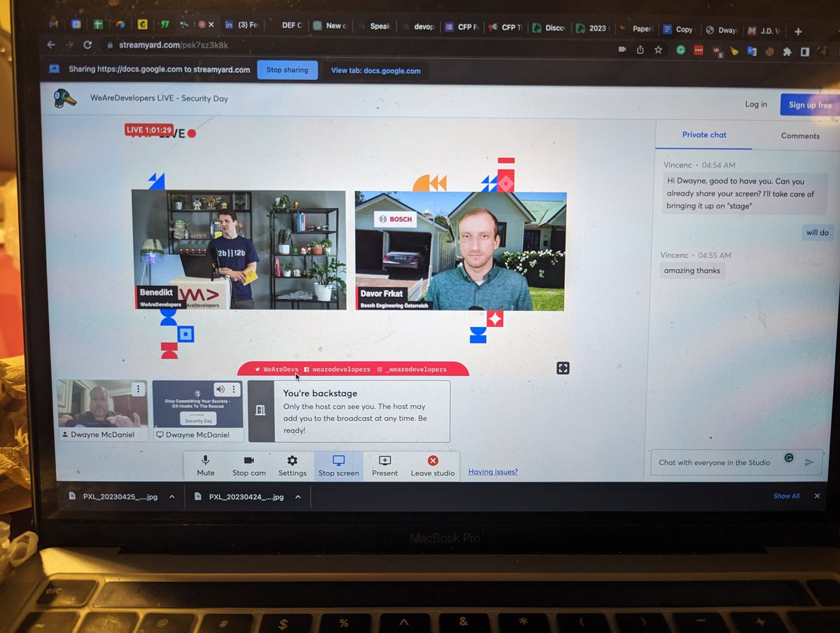
Task: Toggle fullscreen for the broadcast stage
Action: tap(563, 368)
